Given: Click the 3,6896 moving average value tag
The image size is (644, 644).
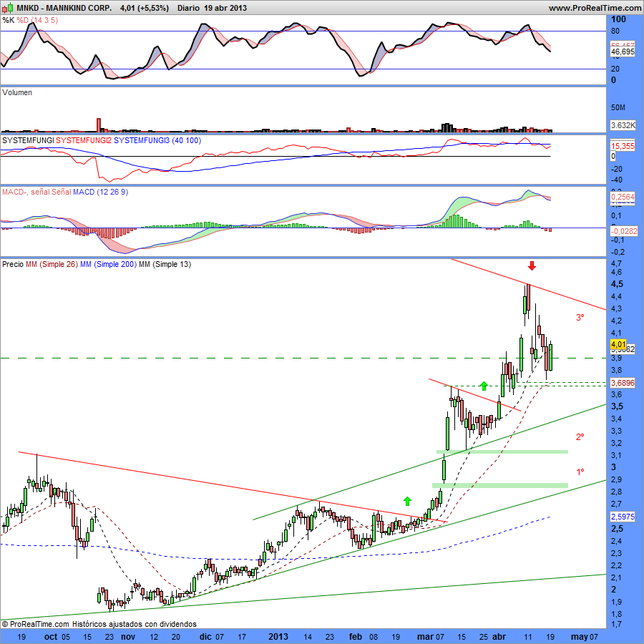Looking at the screenshot, I should pyautogui.click(x=623, y=383).
